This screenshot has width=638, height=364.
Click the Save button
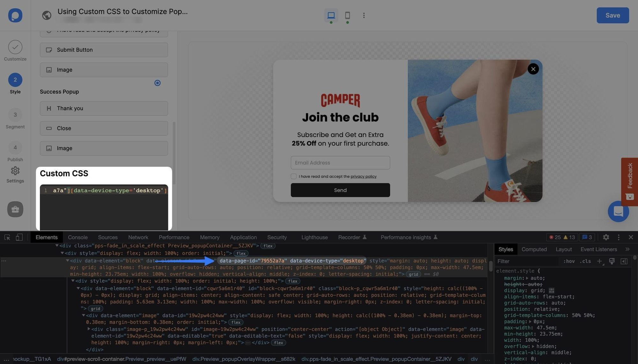[612, 15]
